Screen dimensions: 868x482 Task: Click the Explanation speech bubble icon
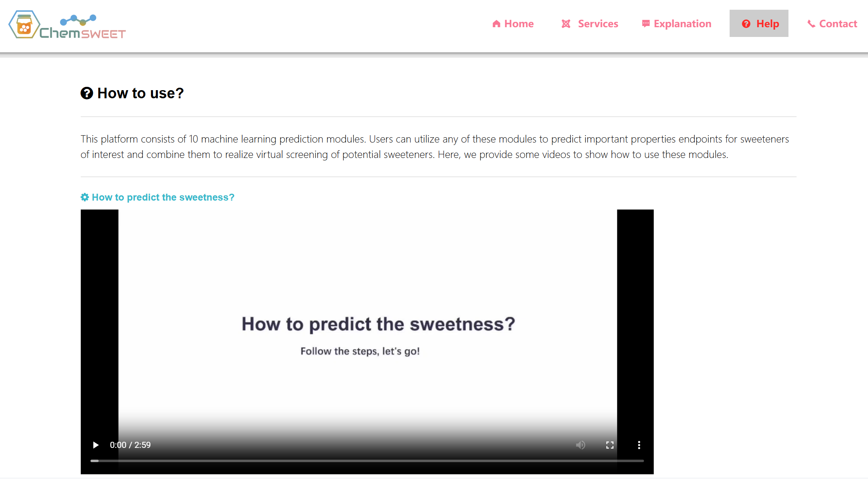(x=646, y=24)
